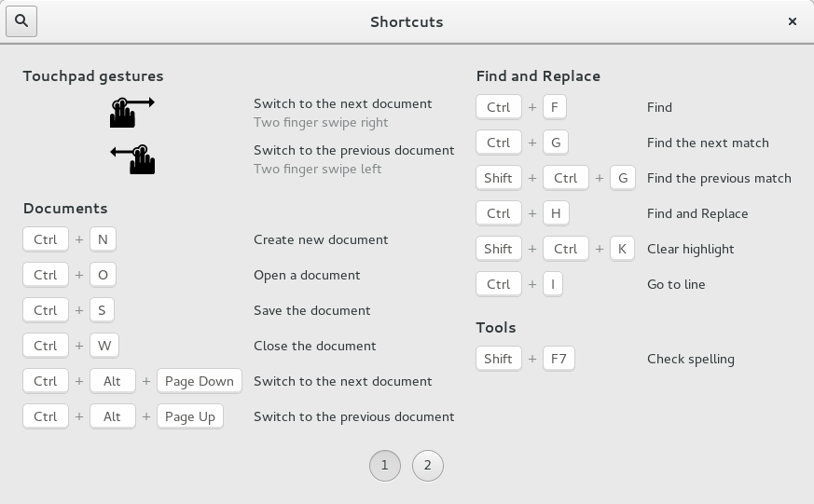Switch to shortcuts page 2
Image resolution: width=814 pixels, height=504 pixels.
(x=427, y=466)
